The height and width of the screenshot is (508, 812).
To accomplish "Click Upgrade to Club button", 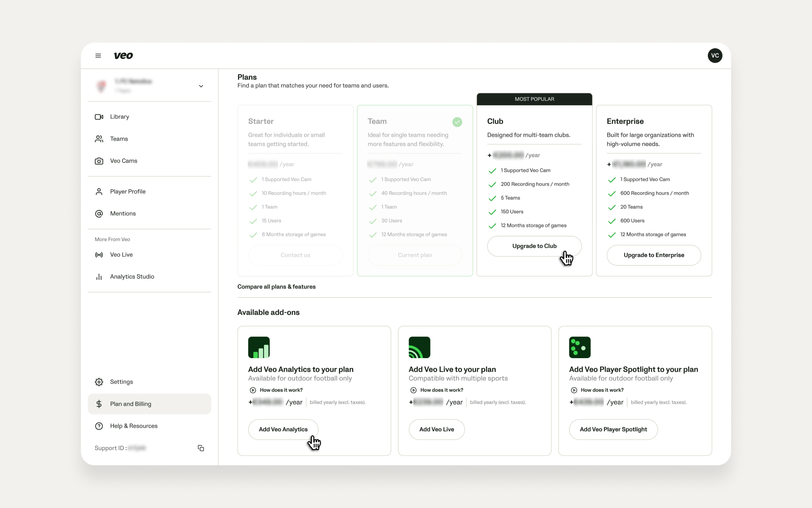I will coord(534,246).
